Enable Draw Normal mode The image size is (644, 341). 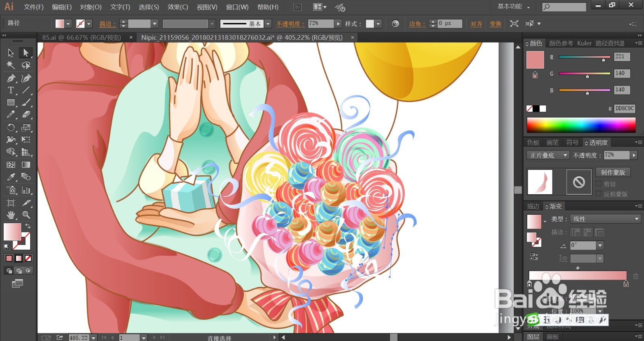pyautogui.click(x=9, y=271)
